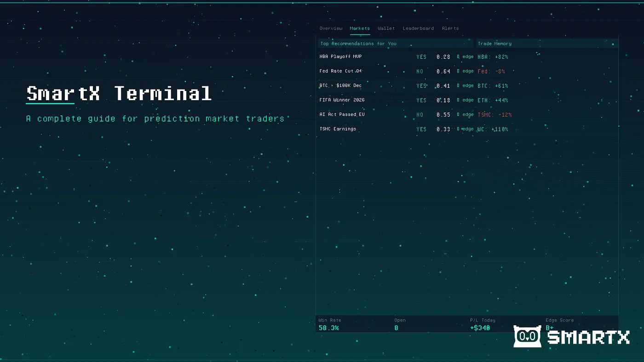Image resolution: width=644 pixels, height=362 pixels.
Task: Click the 0.55 price value
Action: [443, 115]
